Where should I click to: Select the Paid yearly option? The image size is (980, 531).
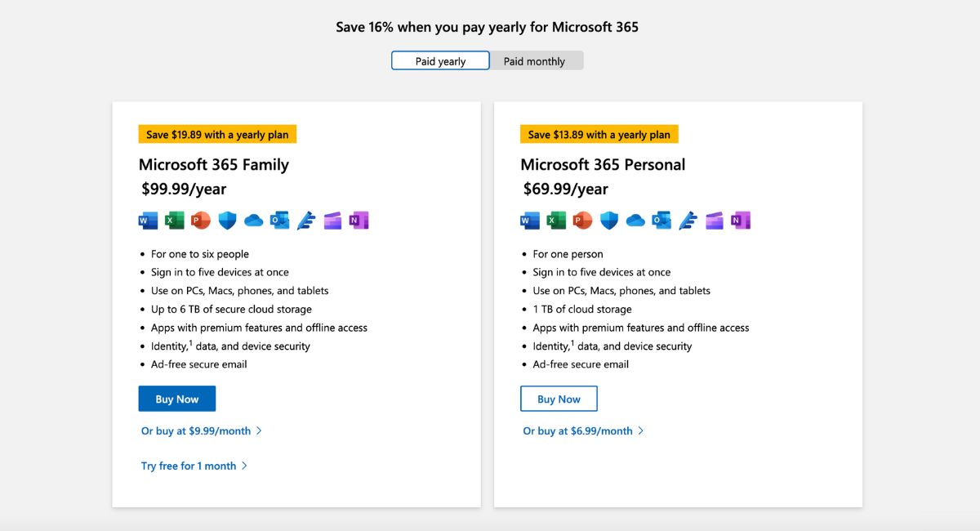(440, 60)
